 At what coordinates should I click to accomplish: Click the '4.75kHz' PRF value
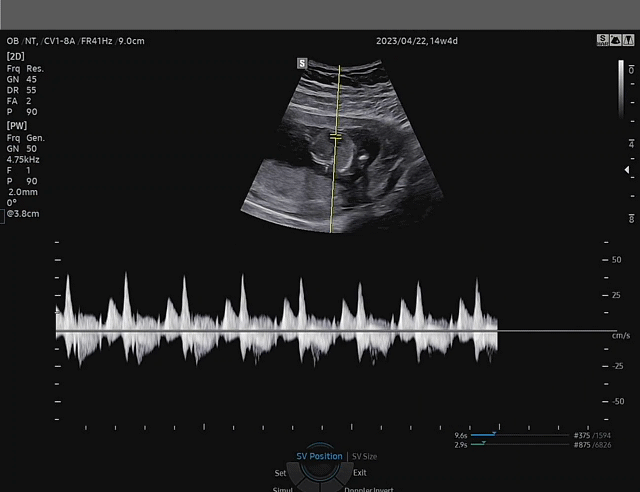tap(23, 160)
